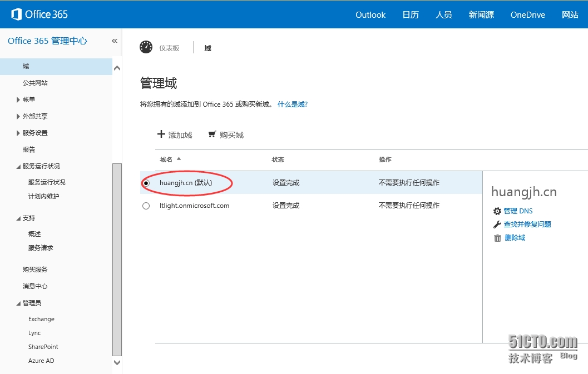Select the huangjh.cn radio button

click(146, 183)
